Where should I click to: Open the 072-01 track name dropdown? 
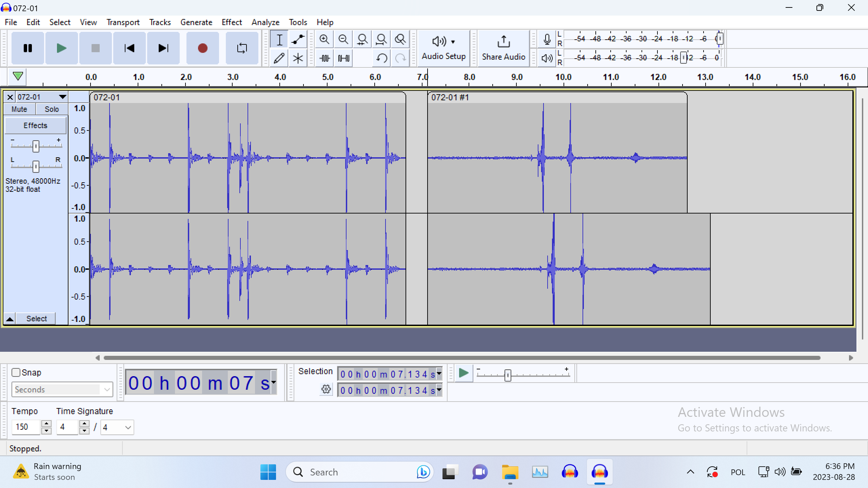coord(62,97)
